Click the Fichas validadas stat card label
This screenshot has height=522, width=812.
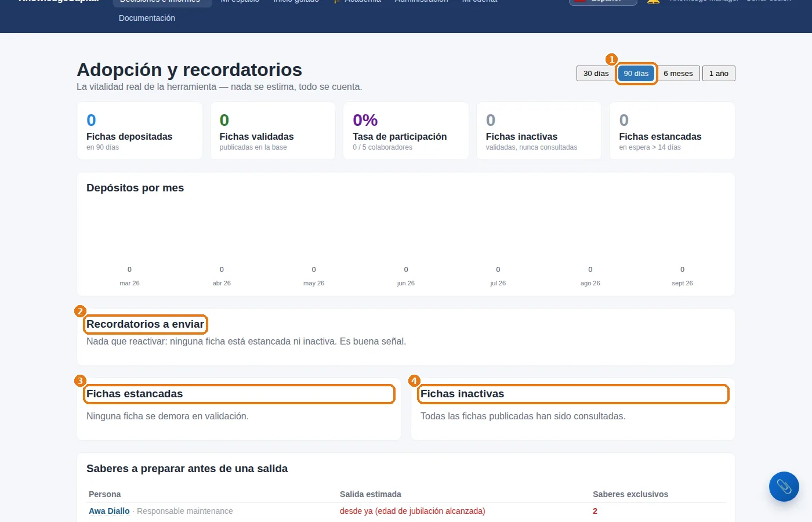coord(256,136)
